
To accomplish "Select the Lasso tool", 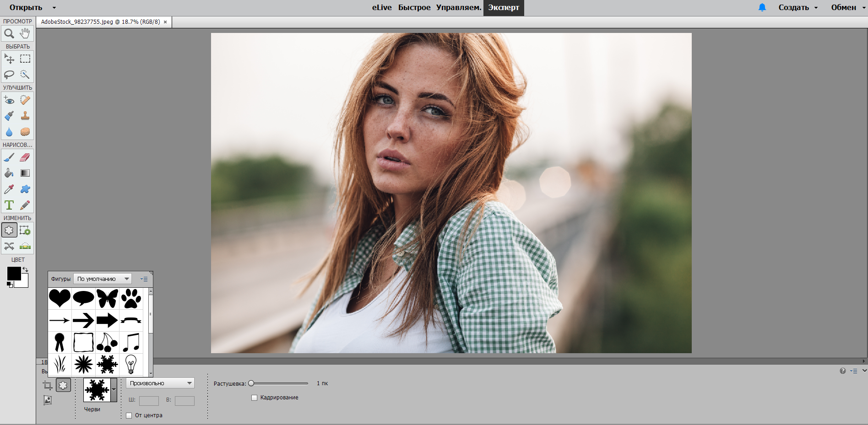I will coord(9,75).
